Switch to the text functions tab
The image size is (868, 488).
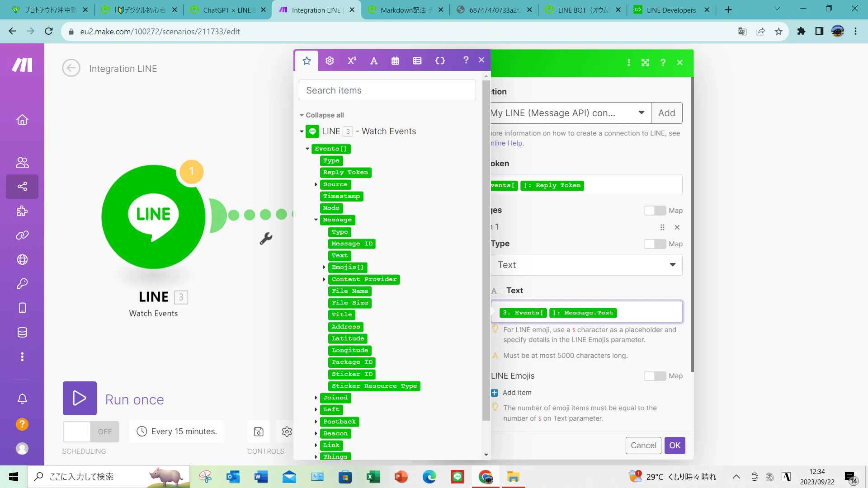374,61
